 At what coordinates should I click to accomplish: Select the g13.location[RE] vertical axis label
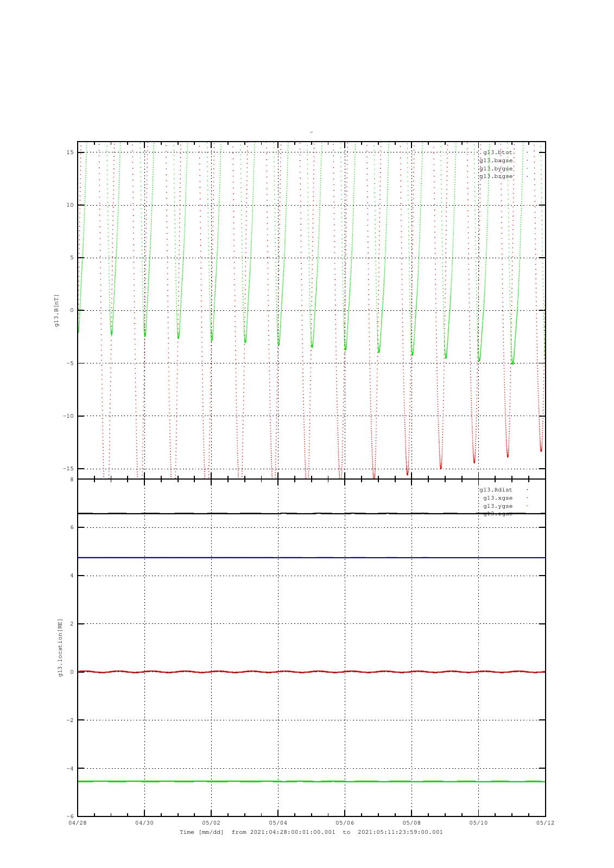point(61,647)
